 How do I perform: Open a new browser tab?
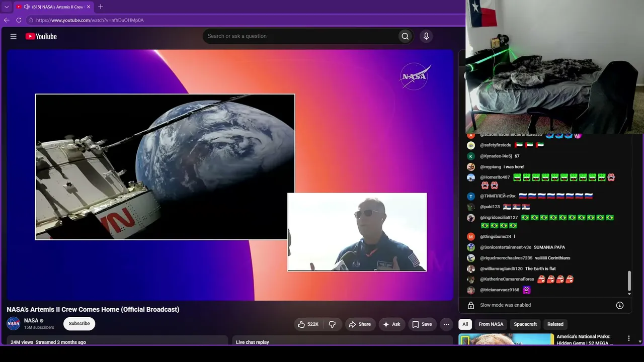pyautogui.click(x=101, y=7)
